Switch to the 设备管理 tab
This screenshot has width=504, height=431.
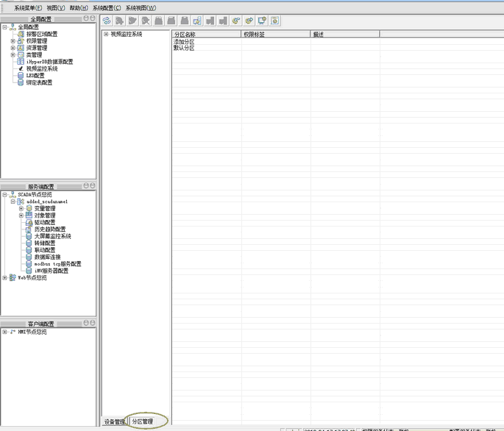pyautogui.click(x=115, y=421)
